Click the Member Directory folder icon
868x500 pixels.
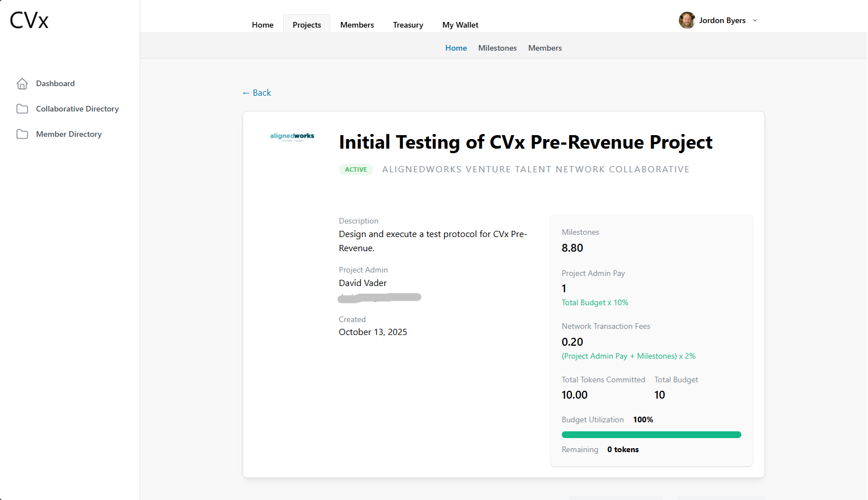coord(22,134)
